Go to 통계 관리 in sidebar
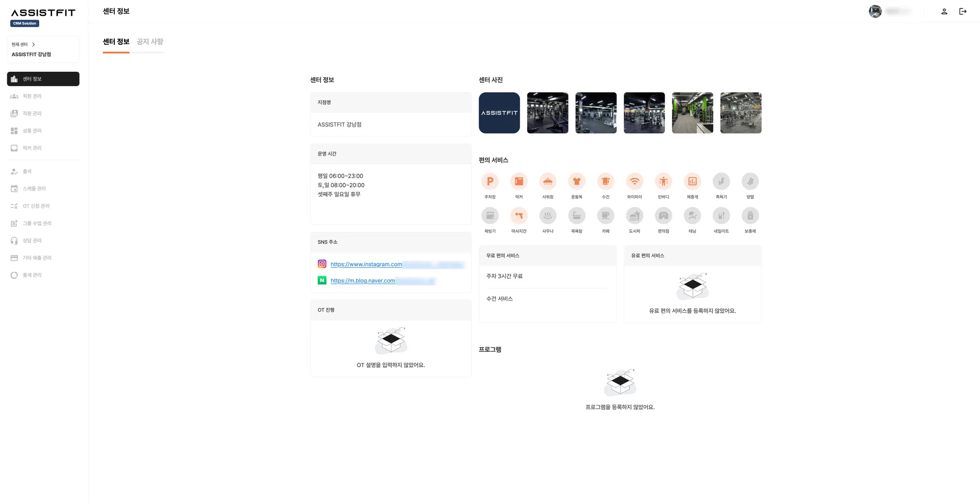Screen dimensions: 980x503 click(x=43, y=275)
